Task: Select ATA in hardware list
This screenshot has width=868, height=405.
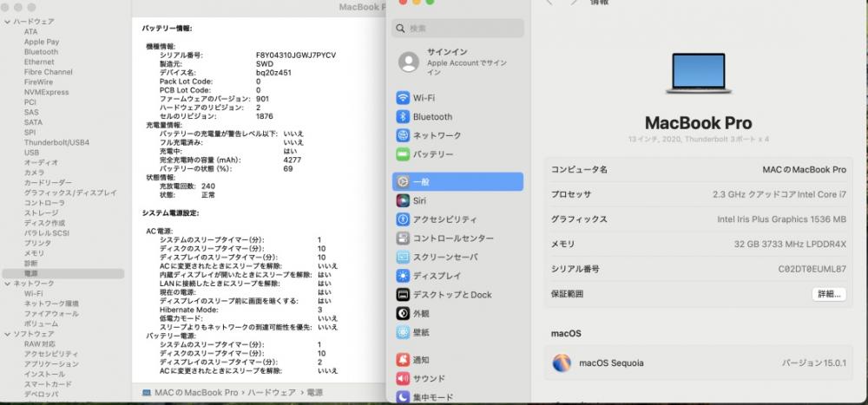Action: (x=31, y=32)
